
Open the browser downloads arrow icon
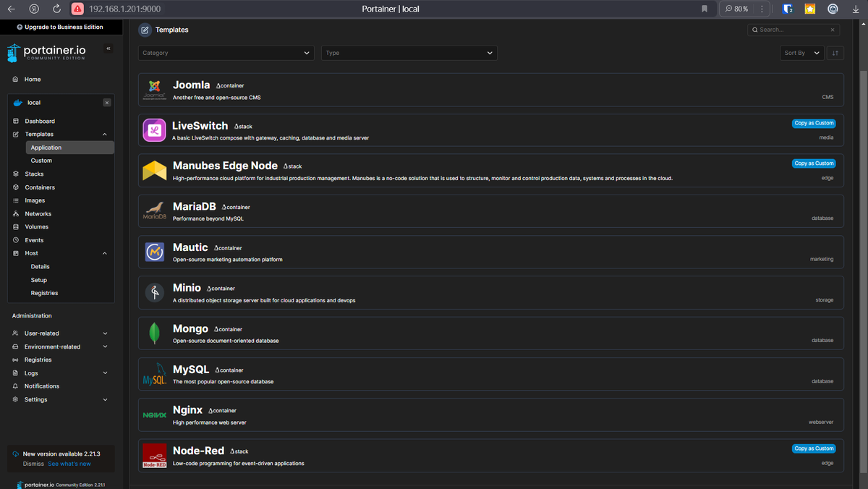856,9
